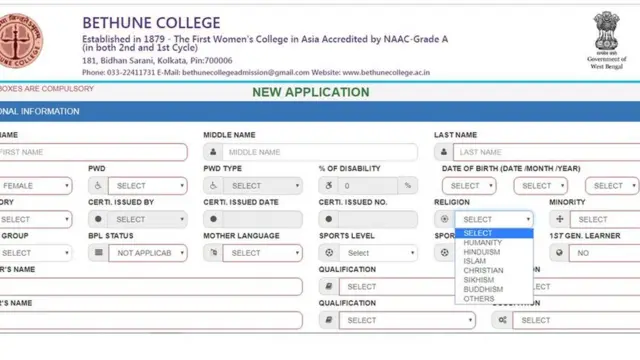Open the Sports Level dropdown
This screenshot has height=360, width=640.
pos(378,253)
